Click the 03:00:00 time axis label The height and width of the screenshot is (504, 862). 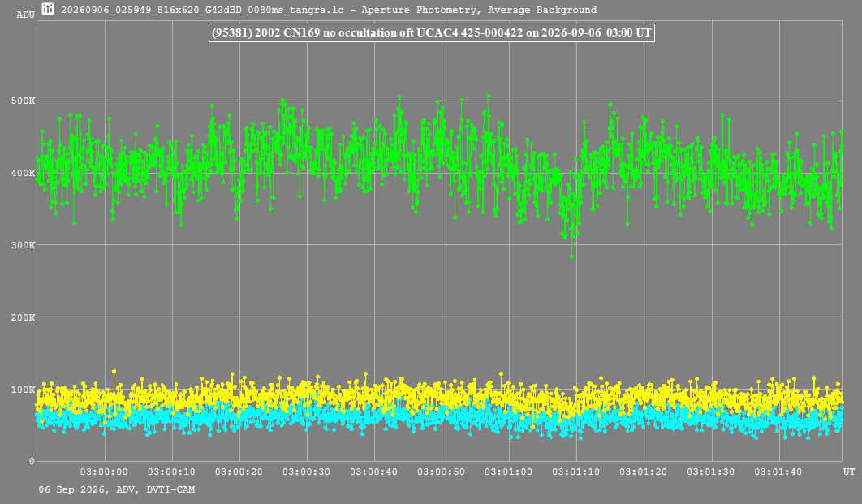point(104,472)
